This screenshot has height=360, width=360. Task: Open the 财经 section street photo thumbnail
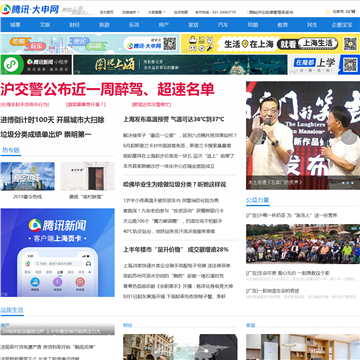(180, 347)
